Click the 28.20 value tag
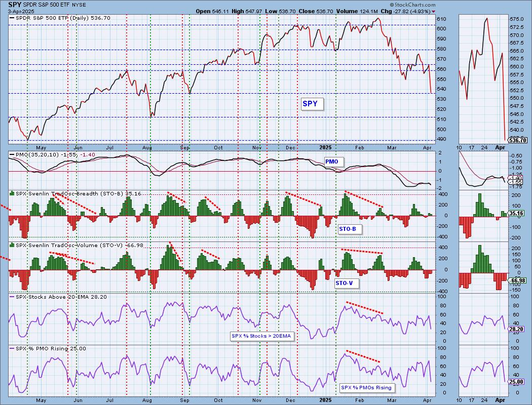Image resolution: width=532 pixels, height=405 pixels. (516, 329)
